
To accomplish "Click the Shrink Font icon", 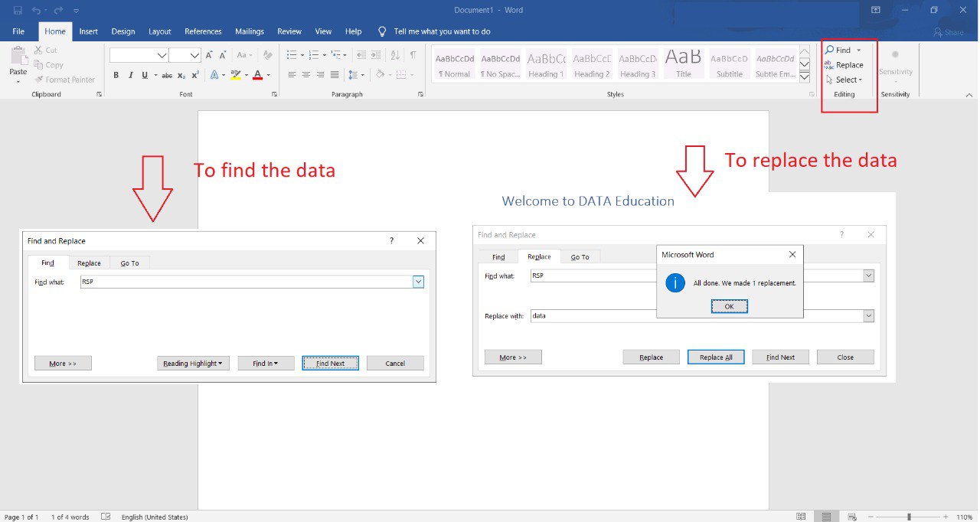I will click(223, 55).
